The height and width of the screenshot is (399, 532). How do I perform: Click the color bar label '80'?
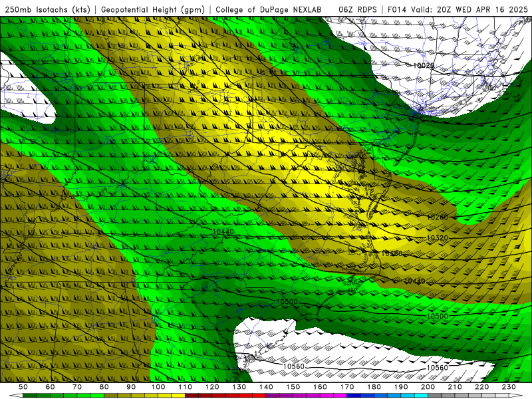(104, 387)
